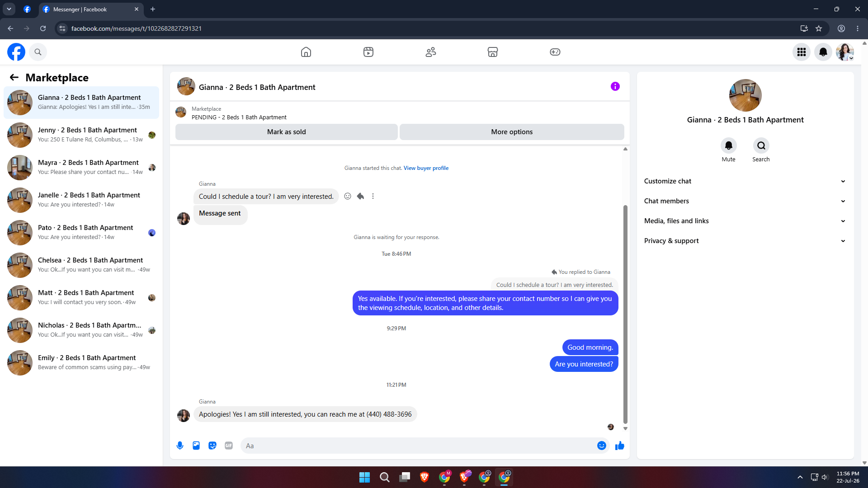The width and height of the screenshot is (868, 488).
Task: Open the taskbar clock and date
Action: (848, 477)
